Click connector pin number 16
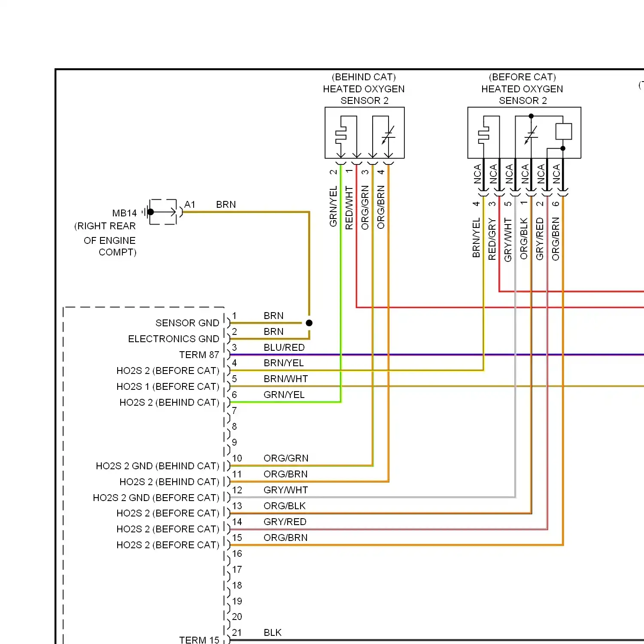This screenshot has height=644, width=644. pos(237,553)
